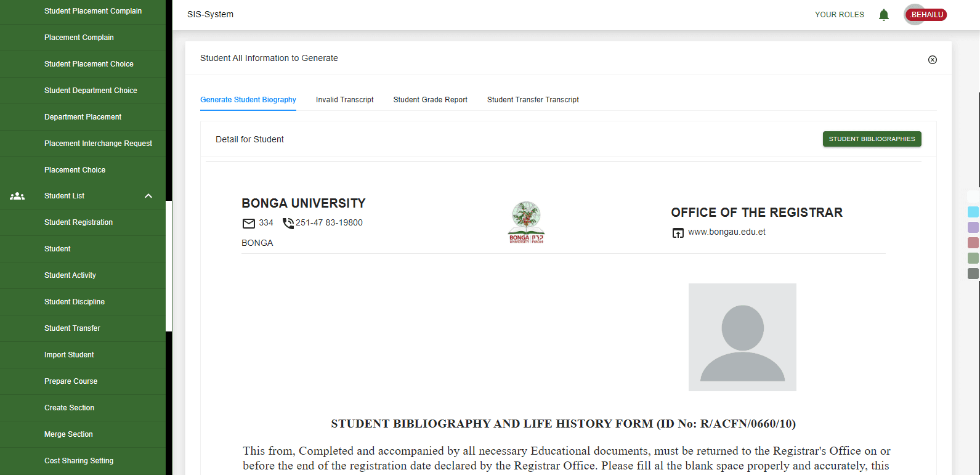Open Prepare Course
The image size is (980, 475).
click(x=83, y=381)
